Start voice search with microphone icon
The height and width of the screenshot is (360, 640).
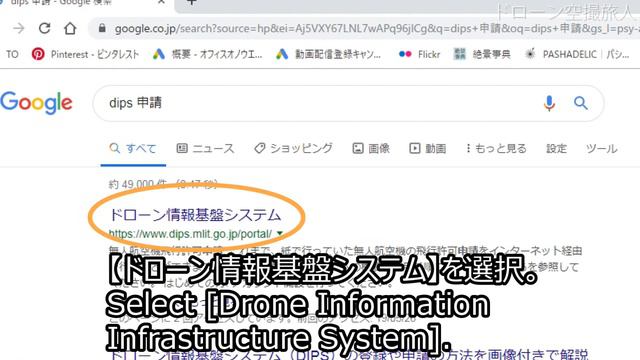click(x=549, y=103)
